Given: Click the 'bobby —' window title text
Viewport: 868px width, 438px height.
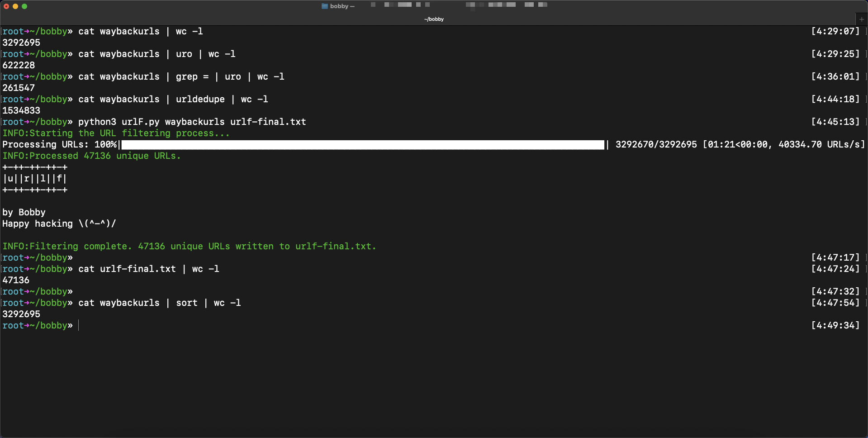Looking at the screenshot, I should [x=342, y=6].
